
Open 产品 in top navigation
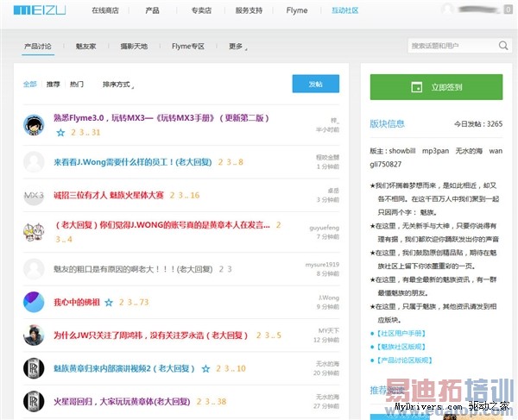pyautogui.click(x=152, y=10)
